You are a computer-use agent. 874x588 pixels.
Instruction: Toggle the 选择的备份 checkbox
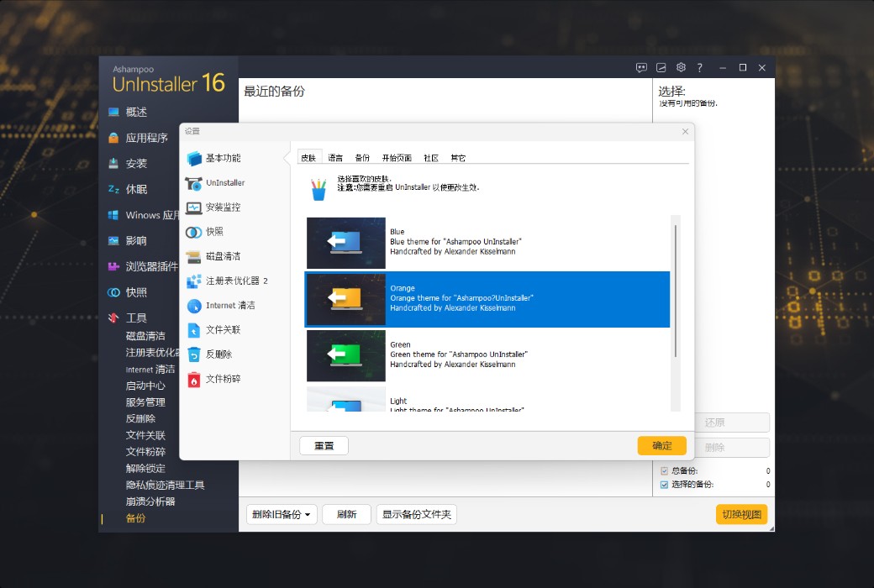point(664,485)
